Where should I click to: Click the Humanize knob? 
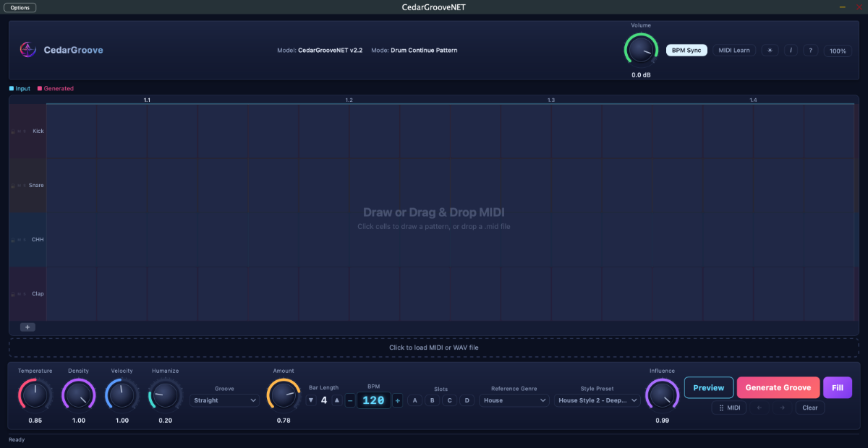point(165,395)
